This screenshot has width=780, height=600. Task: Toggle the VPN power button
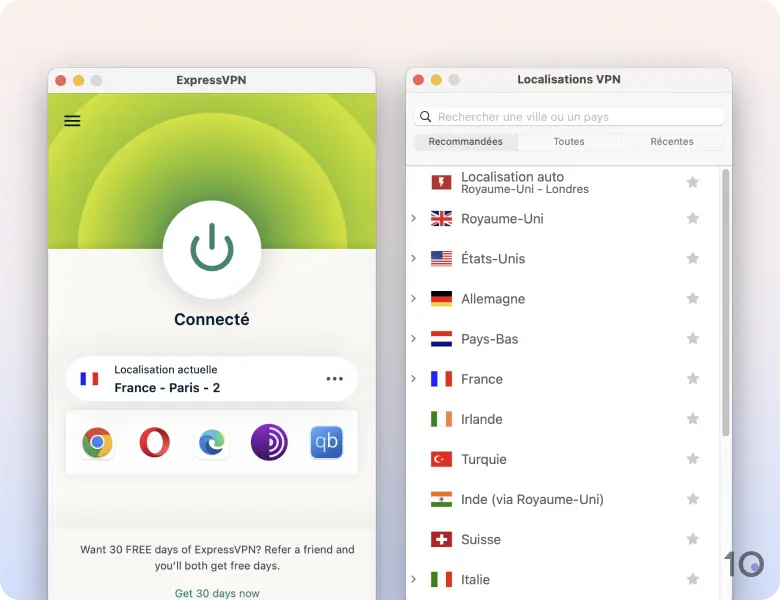tap(212, 249)
